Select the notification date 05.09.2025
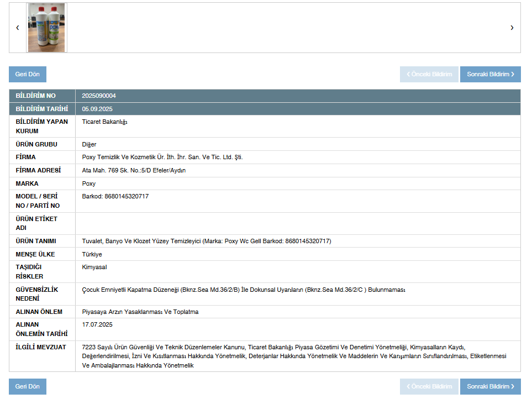The image size is (532, 404). 97,109
